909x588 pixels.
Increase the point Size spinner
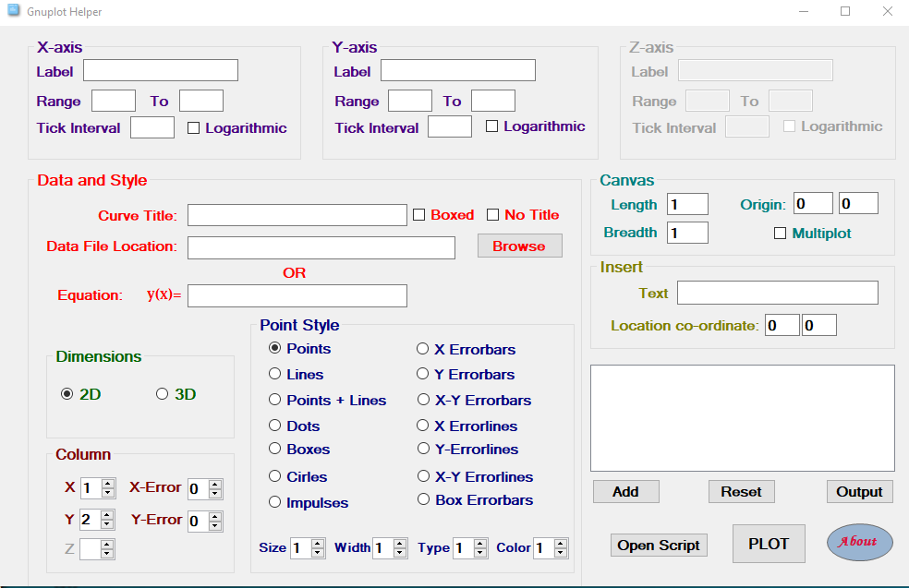tap(318, 544)
